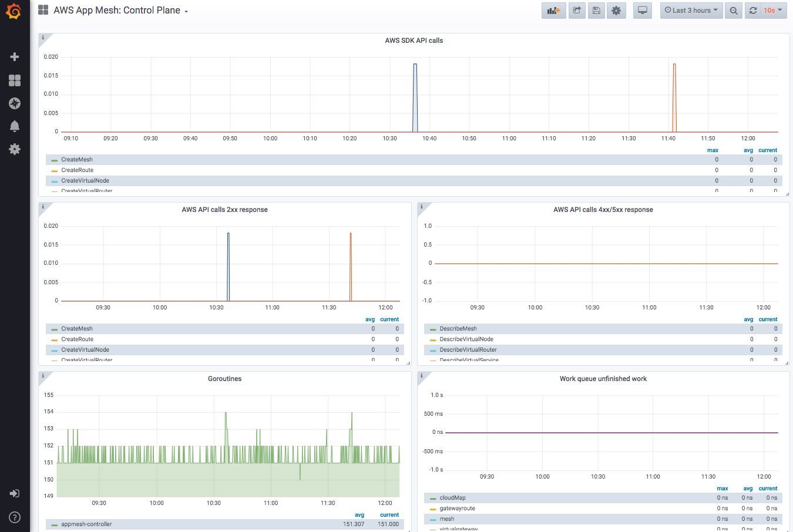The width and height of the screenshot is (793, 532).
Task: Open the Help question mark icon
Action: click(x=15, y=517)
